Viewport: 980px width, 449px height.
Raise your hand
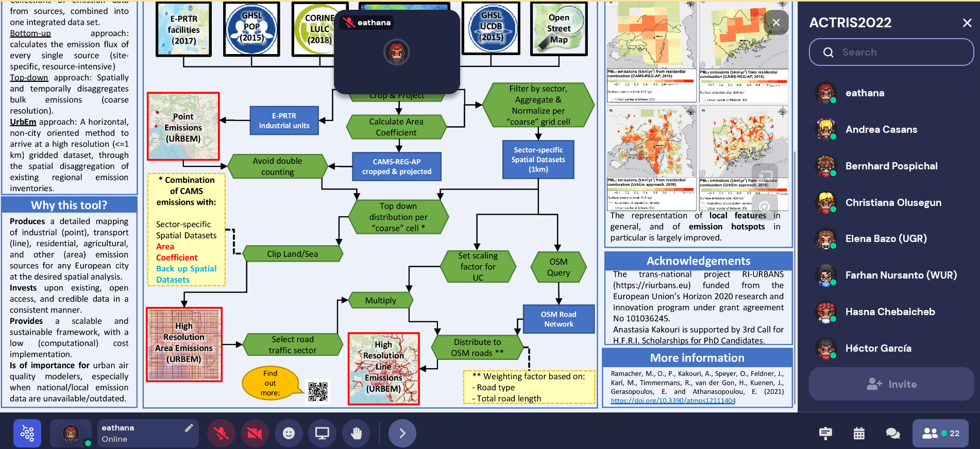tap(356, 434)
